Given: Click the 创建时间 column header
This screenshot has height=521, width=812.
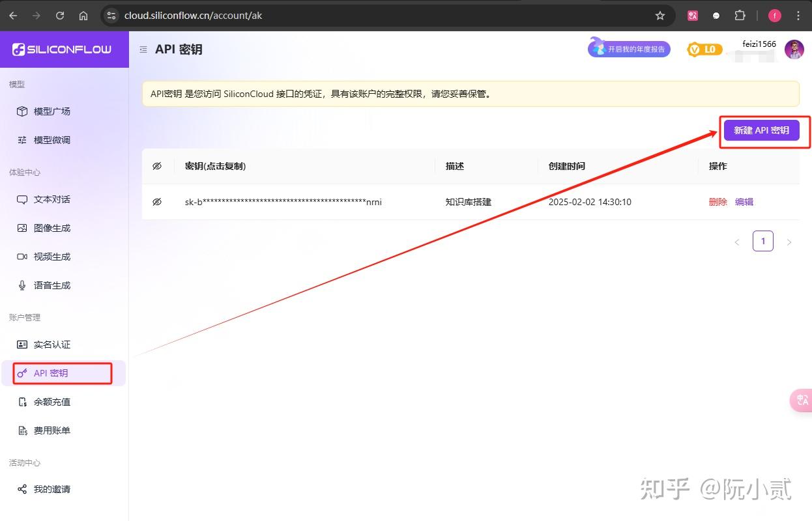Looking at the screenshot, I should [567, 166].
